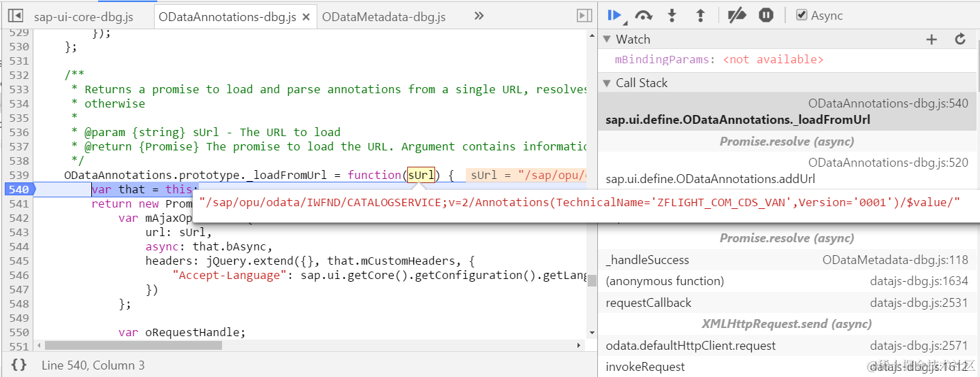This screenshot has width=980, height=377.
Task: Click the 'var oRequestHandle;' line
Action: (181, 332)
